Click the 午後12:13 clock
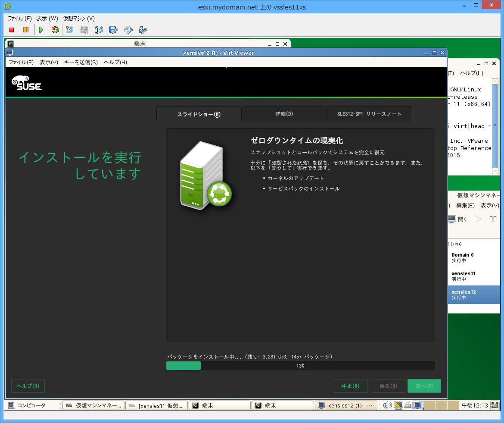The image size is (504, 423). (x=475, y=405)
